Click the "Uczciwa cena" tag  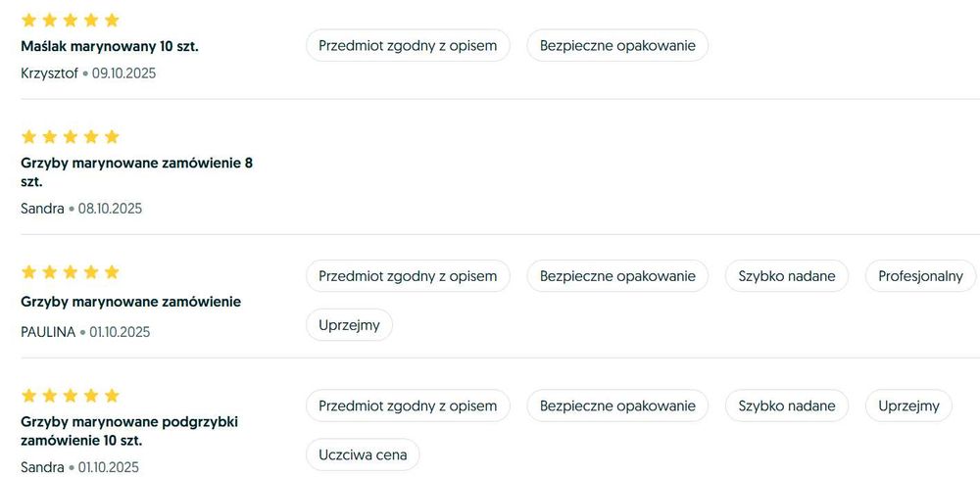(363, 454)
